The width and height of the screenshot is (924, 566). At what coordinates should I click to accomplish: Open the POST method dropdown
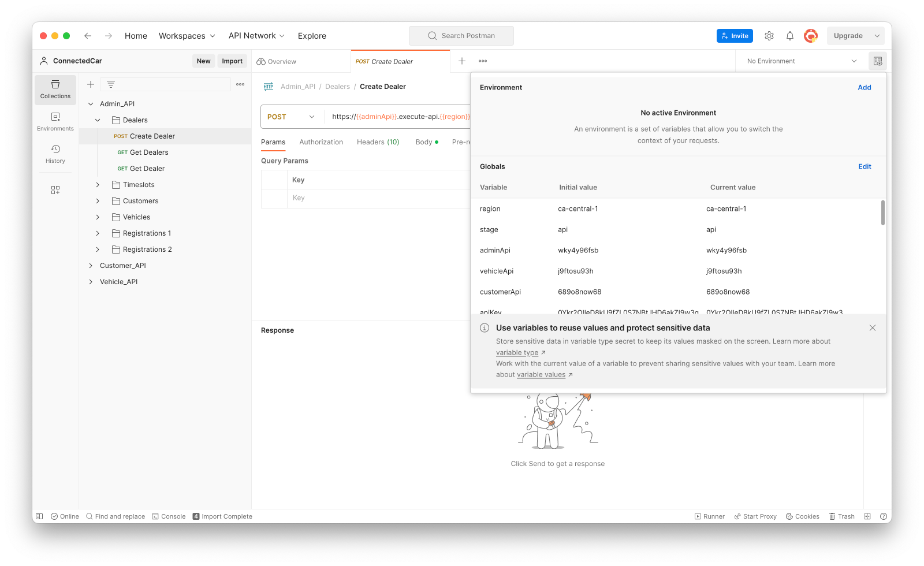pyautogui.click(x=292, y=117)
